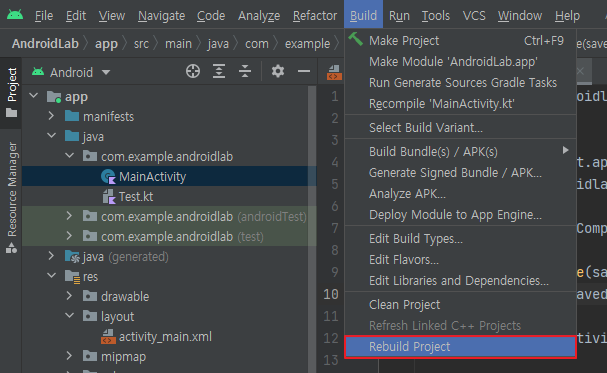Expand java (generated) folder
Image resolution: width=607 pixels, height=373 pixels.
pyautogui.click(x=51, y=256)
